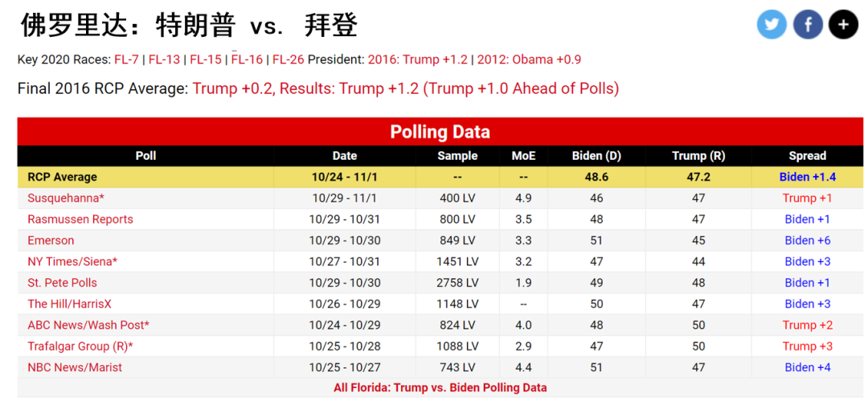Open the NY Times/Siena* poll
Viewport: 868px width, 405px height.
(x=72, y=262)
